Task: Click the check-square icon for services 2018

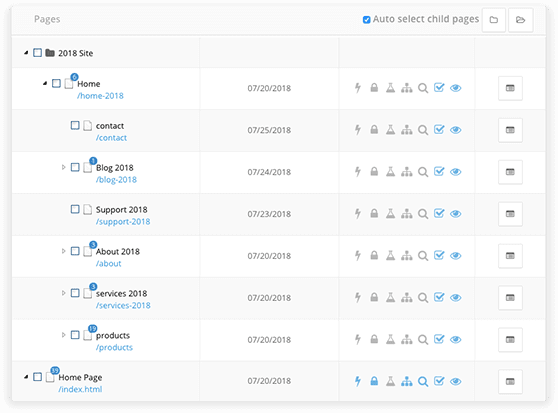Action: (439, 297)
